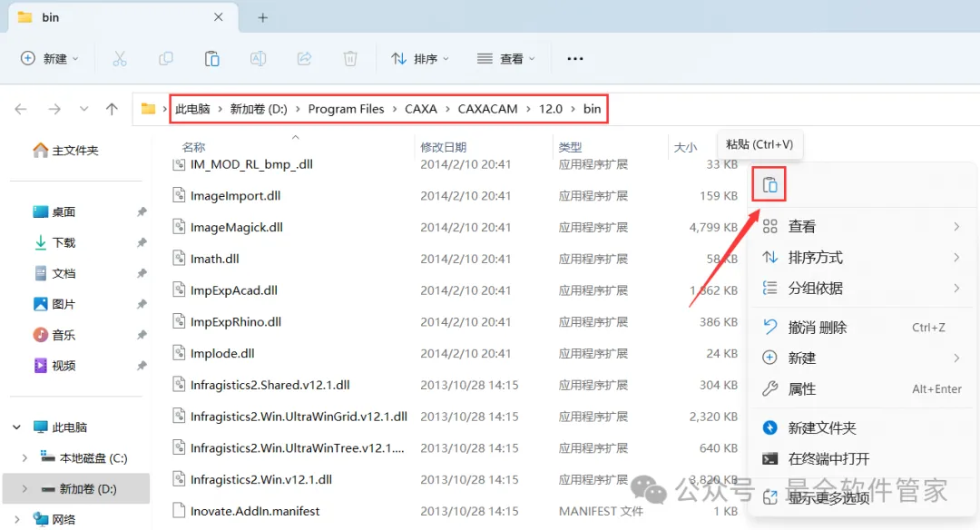Open the 新建 dropdown button
The width and height of the screenshot is (980, 530).
click(x=50, y=59)
